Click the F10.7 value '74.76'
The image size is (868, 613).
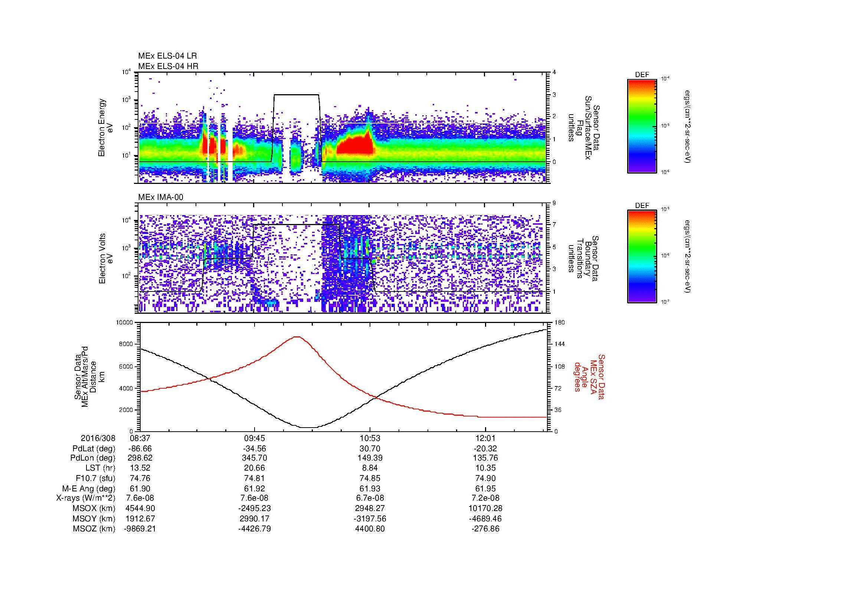click(140, 478)
